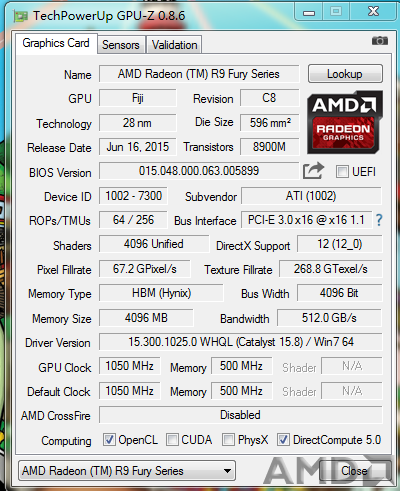
Task: Click the AMD CrossFire field showing Disabled
Action: 241,415
